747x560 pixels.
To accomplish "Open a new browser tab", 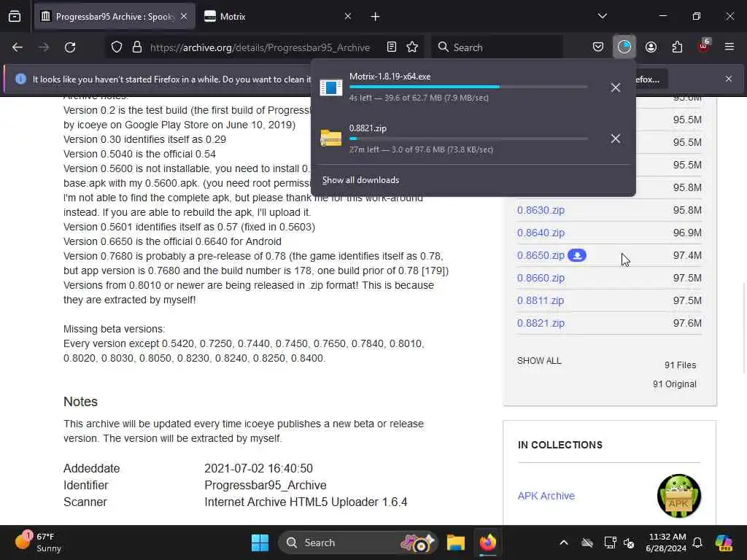I will pos(375,17).
